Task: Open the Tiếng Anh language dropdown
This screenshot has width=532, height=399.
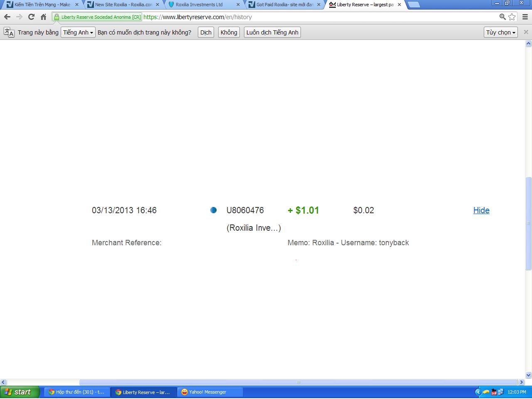Action: click(78, 32)
